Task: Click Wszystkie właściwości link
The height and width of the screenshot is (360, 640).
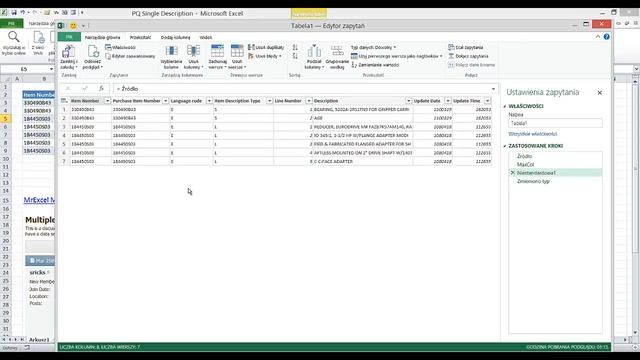Action: coord(532,134)
